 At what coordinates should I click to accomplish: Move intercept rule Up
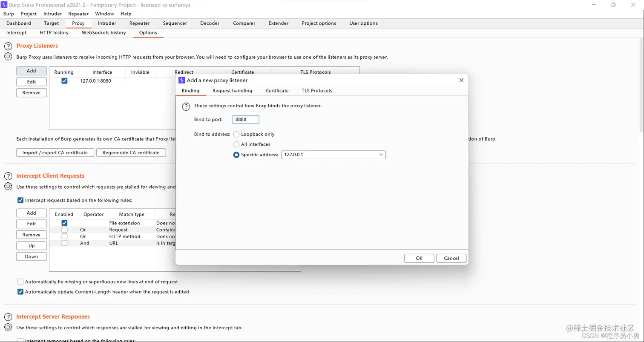coord(32,246)
